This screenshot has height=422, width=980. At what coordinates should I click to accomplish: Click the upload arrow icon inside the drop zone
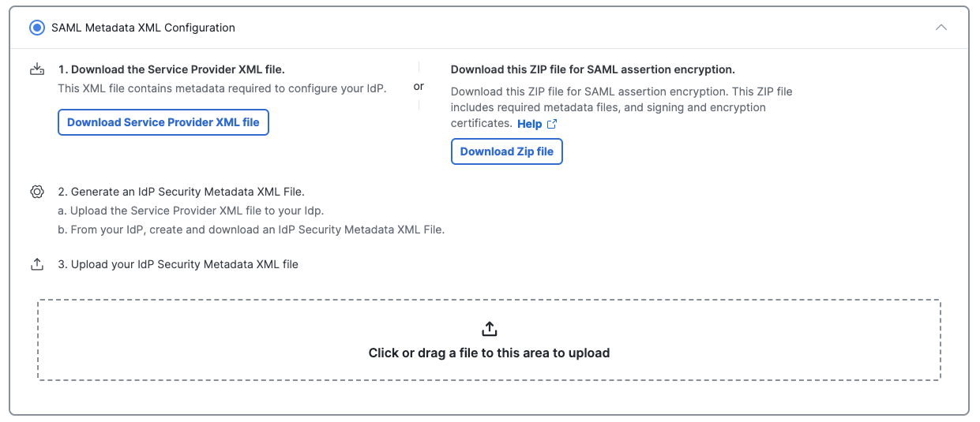[489, 329]
